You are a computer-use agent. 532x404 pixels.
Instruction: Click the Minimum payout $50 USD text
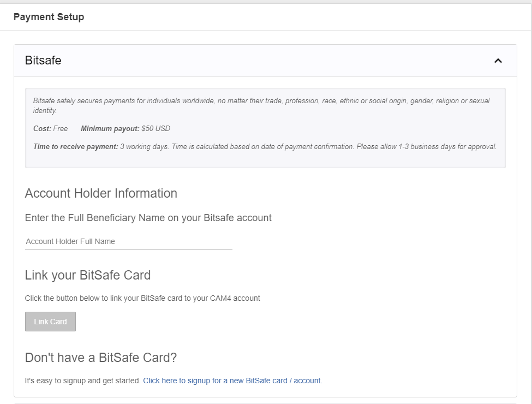click(x=125, y=129)
